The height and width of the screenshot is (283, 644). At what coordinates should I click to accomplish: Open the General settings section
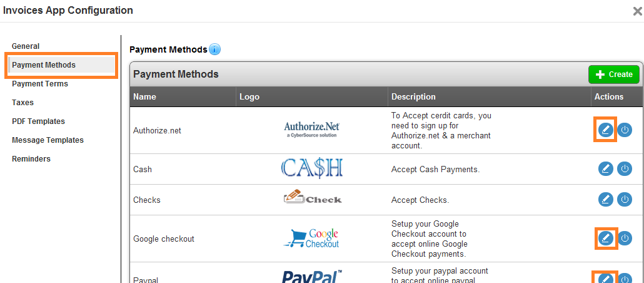point(26,46)
